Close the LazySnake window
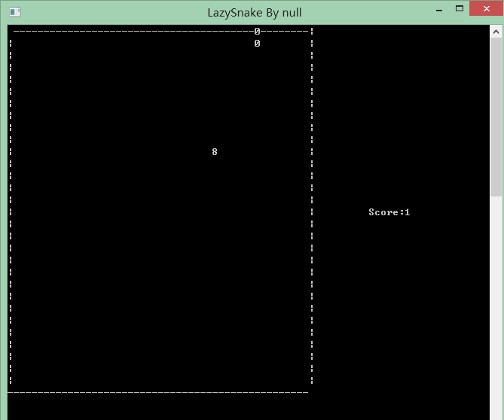The image size is (504, 420). tap(487, 8)
